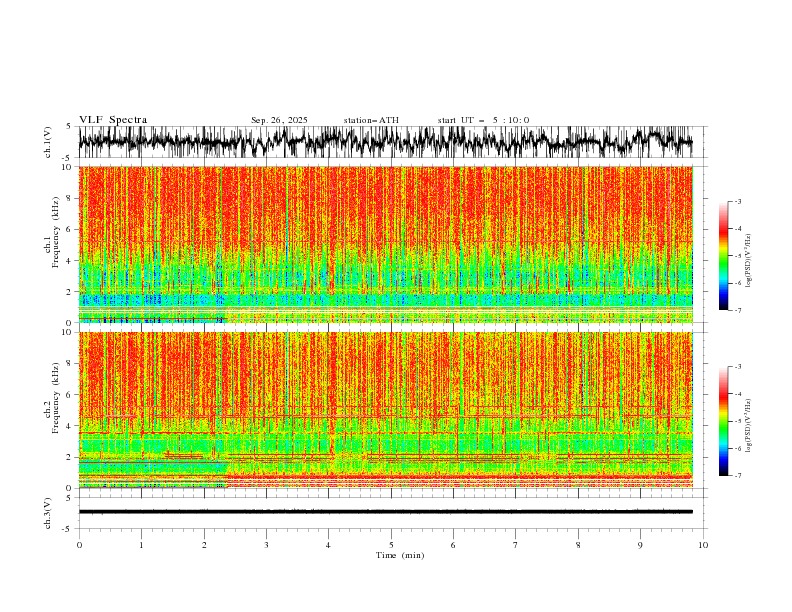Click the ch.1(V) axis value '5'

[69, 127]
